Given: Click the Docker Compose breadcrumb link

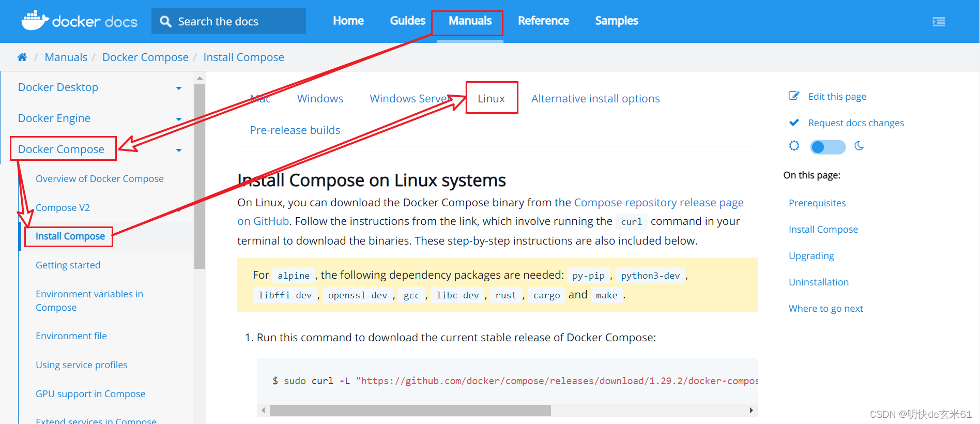Looking at the screenshot, I should 145,57.
